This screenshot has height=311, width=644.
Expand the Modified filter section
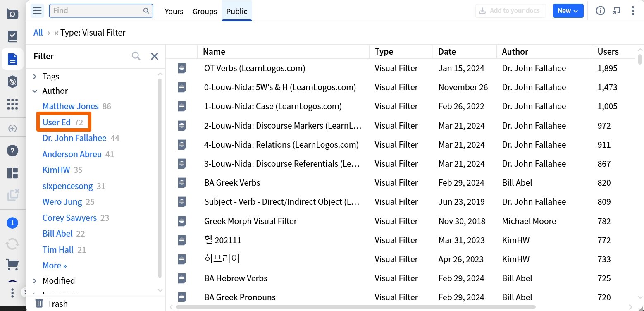pyautogui.click(x=35, y=280)
